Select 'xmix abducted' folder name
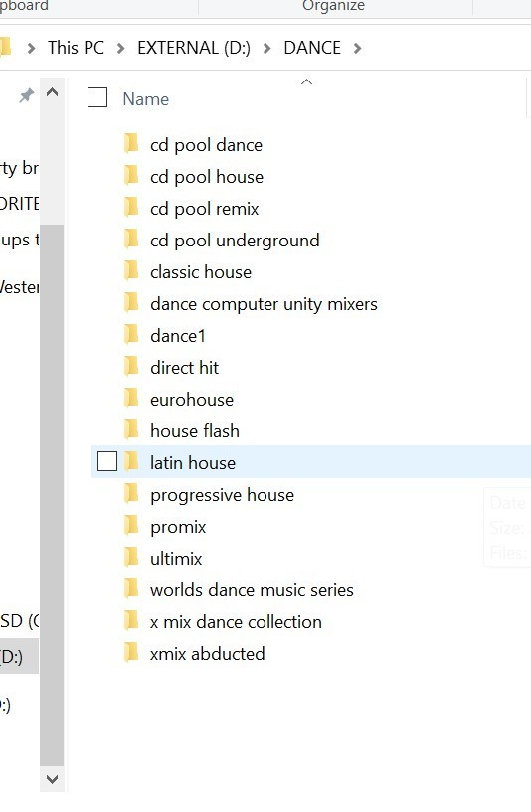Screen dimensions: 531x812 pyautogui.click(x=207, y=654)
